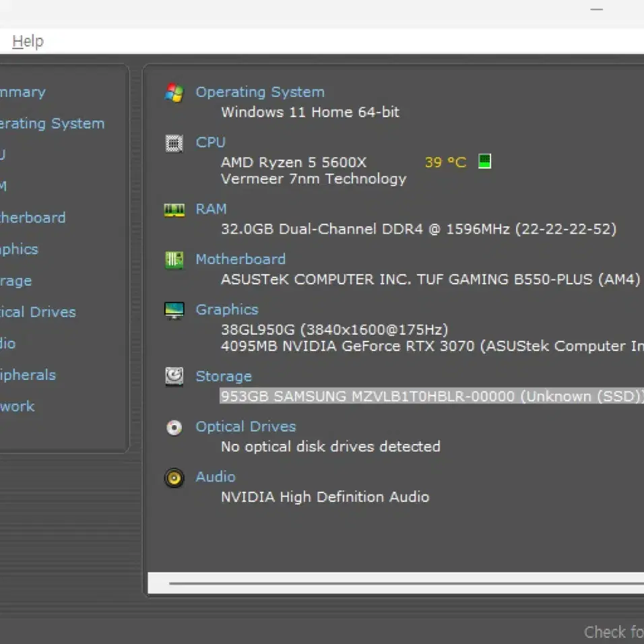Switch to the Audio sidebar section
The height and width of the screenshot is (644, 644).
(x=8, y=344)
